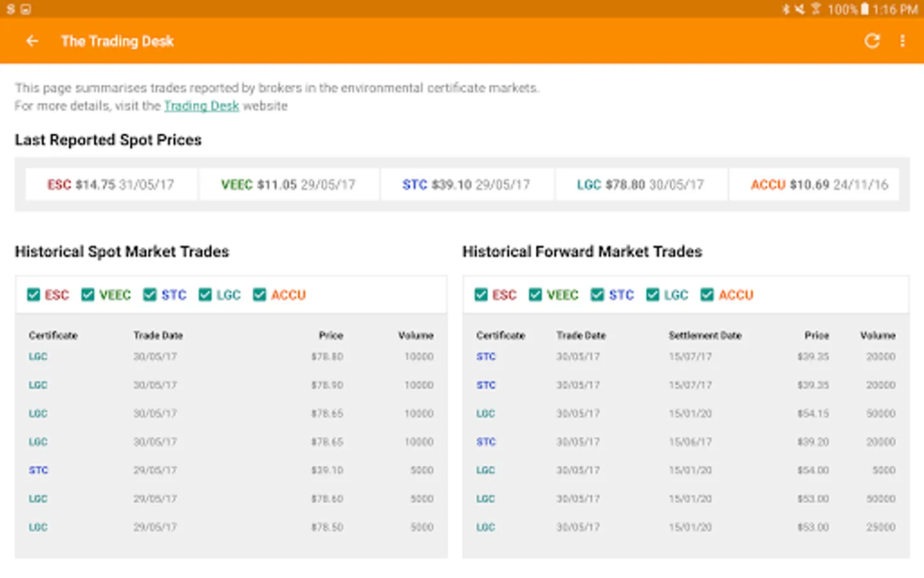This screenshot has width=924, height=578.
Task: Go back using the arrow beside The Trading Desk
Action: tap(32, 41)
